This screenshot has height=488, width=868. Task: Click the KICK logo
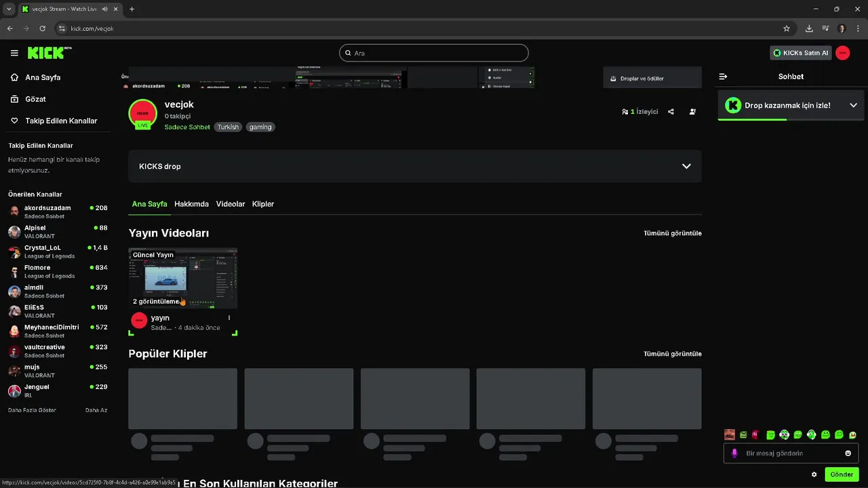(50, 53)
